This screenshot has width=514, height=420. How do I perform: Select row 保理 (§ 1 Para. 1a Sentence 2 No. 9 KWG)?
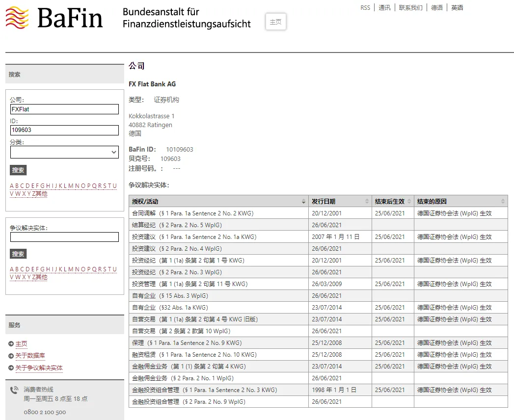(318, 343)
